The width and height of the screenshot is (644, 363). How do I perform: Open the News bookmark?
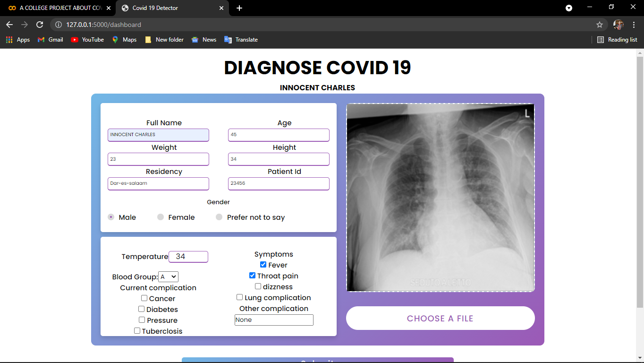click(204, 40)
